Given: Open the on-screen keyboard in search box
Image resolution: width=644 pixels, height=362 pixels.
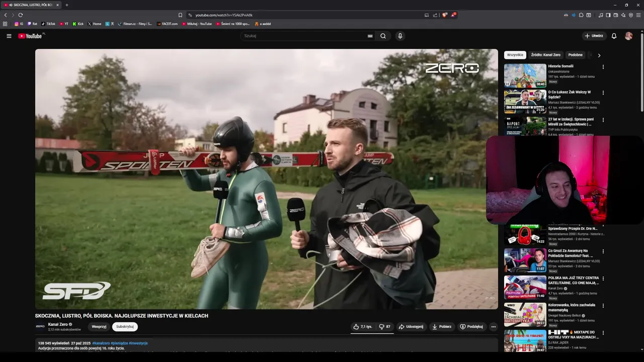Looking at the screenshot, I should tap(370, 36).
